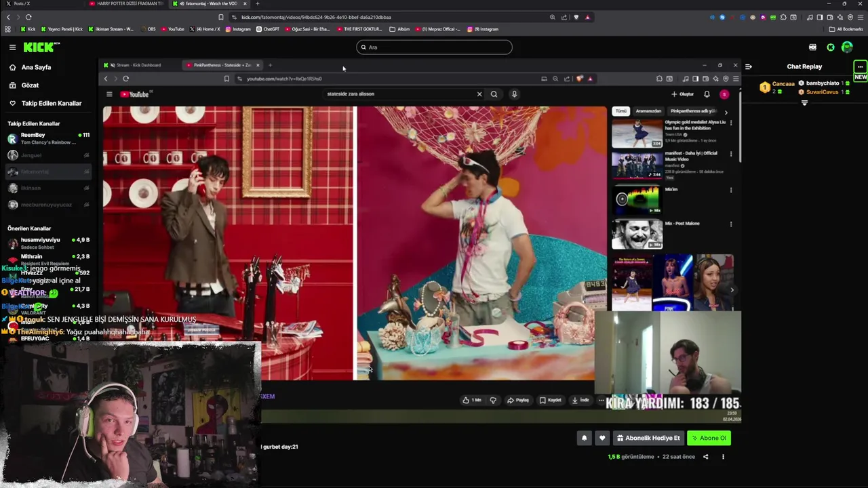This screenshot has height=488, width=868.
Task: Click YouTube Paylaş share button
Action: coord(518,401)
